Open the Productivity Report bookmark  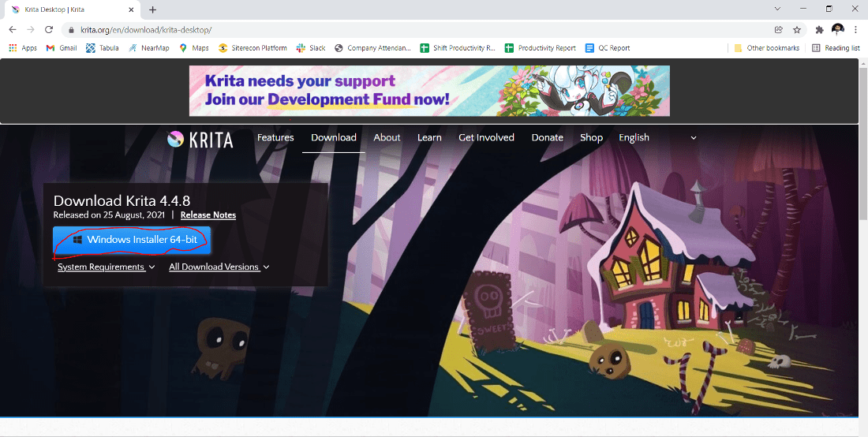541,48
